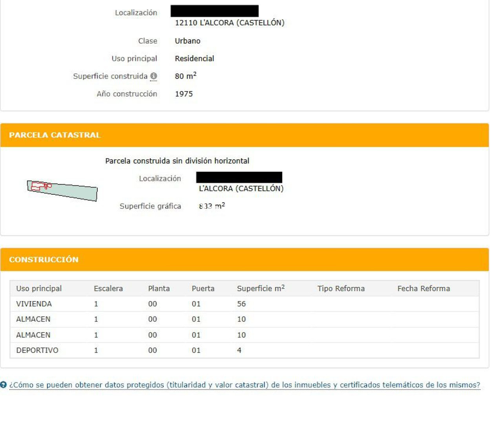Click the 12110 L'ALCORA (CASTELLÓN) address text

[230, 23]
